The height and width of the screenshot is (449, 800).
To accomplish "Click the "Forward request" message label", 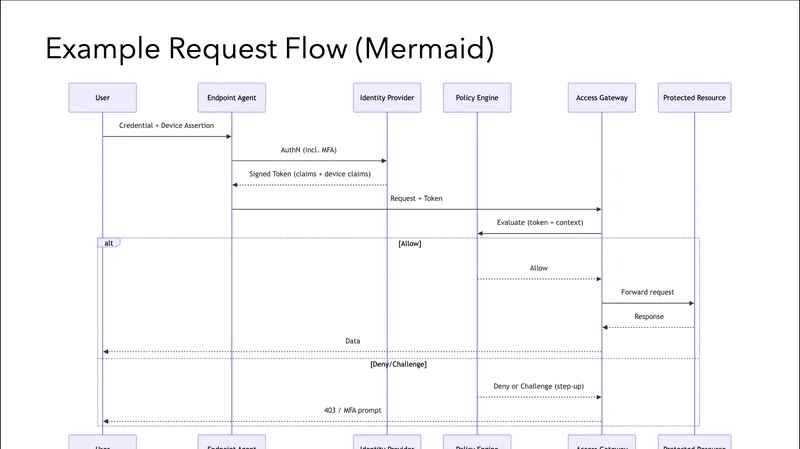I will (647, 292).
